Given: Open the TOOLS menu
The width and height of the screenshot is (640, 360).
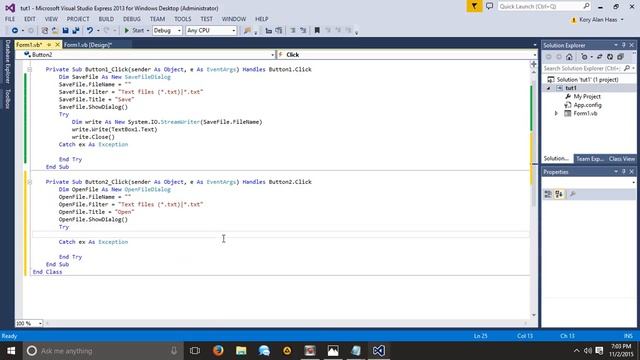Looking at the screenshot, I should click(x=182, y=19).
